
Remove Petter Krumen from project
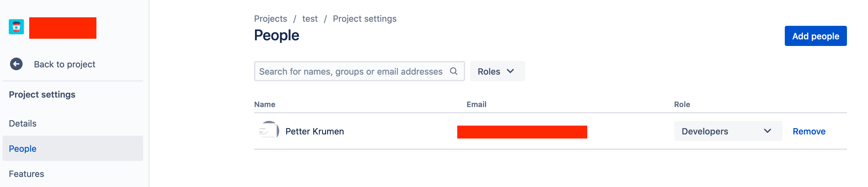809,131
